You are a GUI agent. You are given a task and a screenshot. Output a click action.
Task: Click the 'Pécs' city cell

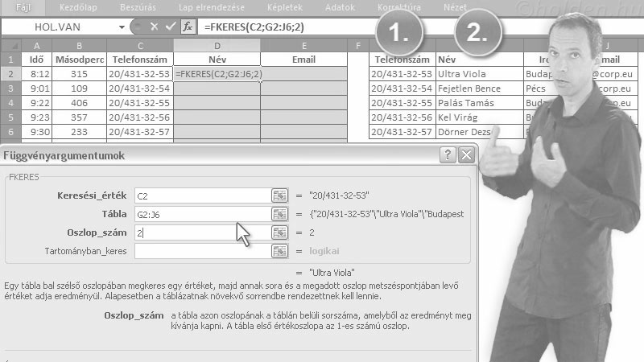536,88
